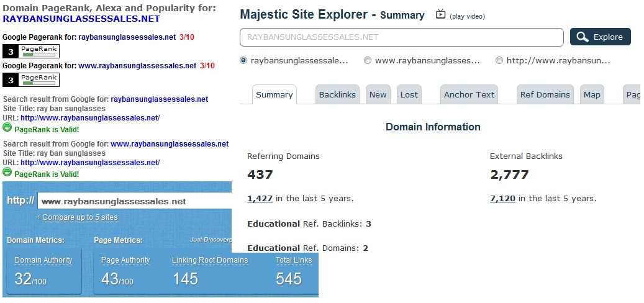Click the Domain Authority label

point(43,260)
